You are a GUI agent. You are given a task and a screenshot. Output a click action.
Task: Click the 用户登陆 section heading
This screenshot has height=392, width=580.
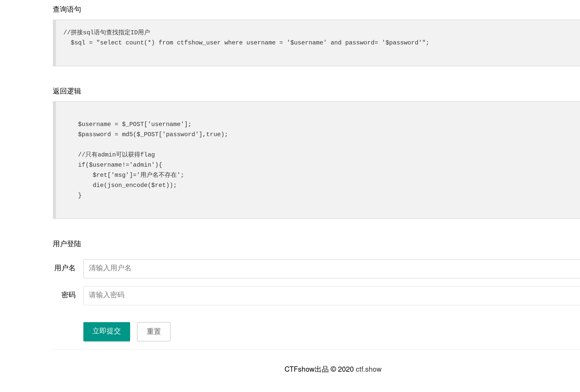pos(67,244)
